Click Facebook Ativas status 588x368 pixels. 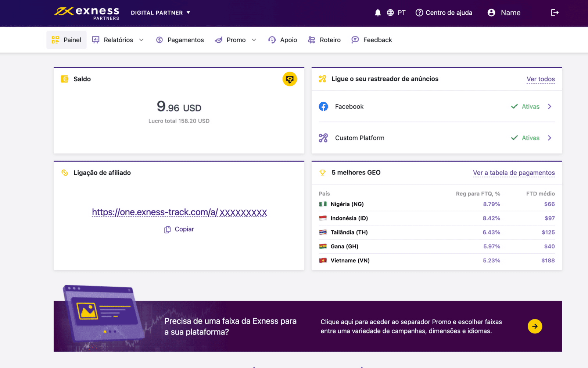coord(526,106)
